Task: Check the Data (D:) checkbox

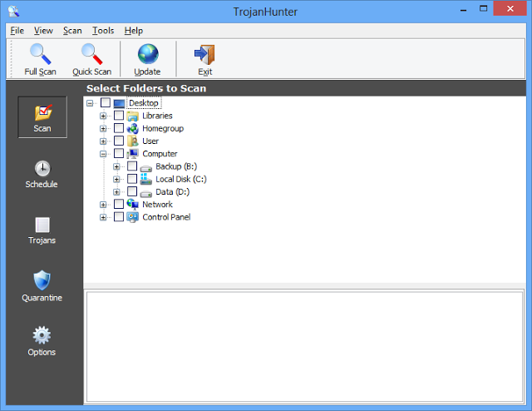Action: coord(132,191)
